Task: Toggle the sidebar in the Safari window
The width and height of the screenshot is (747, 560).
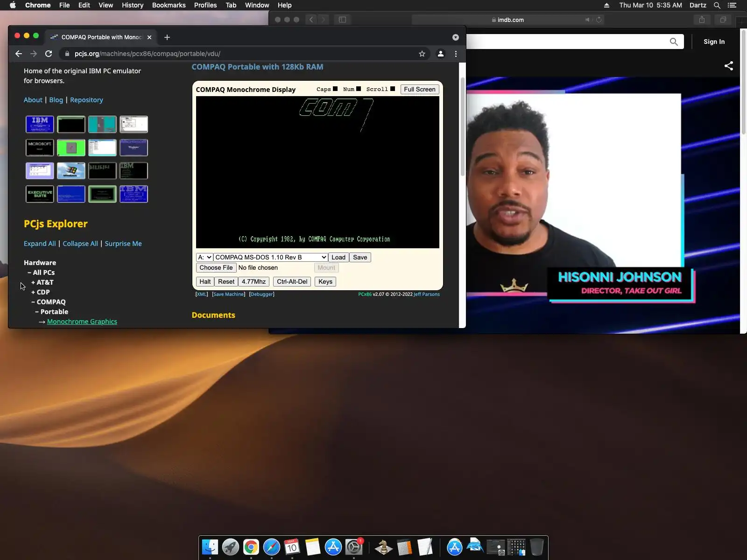Action: tap(342, 20)
